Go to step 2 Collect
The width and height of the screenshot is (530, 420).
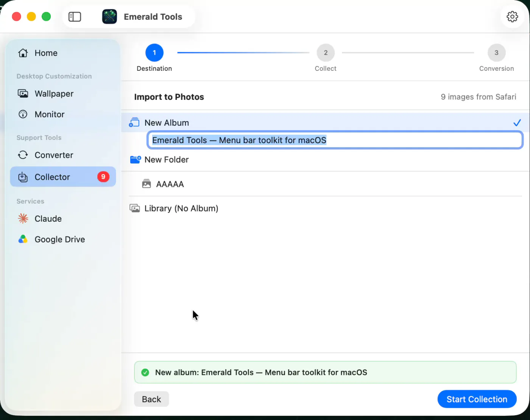tap(326, 53)
